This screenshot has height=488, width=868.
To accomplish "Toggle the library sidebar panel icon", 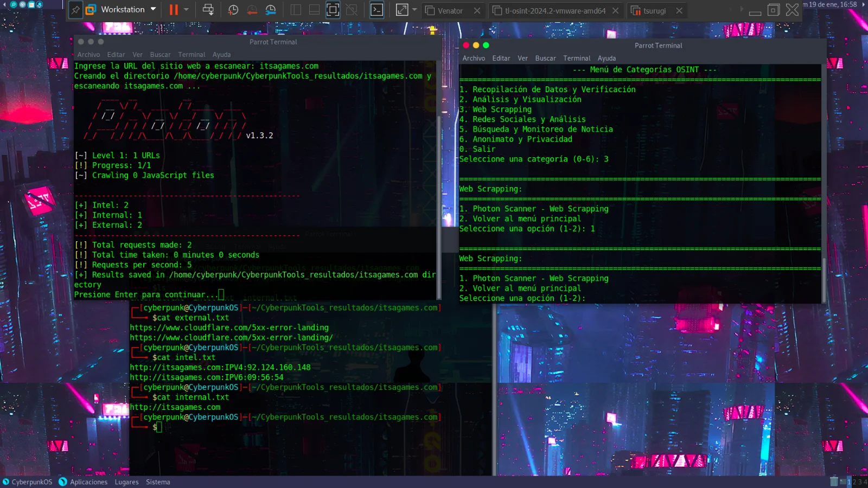I will pyautogui.click(x=296, y=10).
